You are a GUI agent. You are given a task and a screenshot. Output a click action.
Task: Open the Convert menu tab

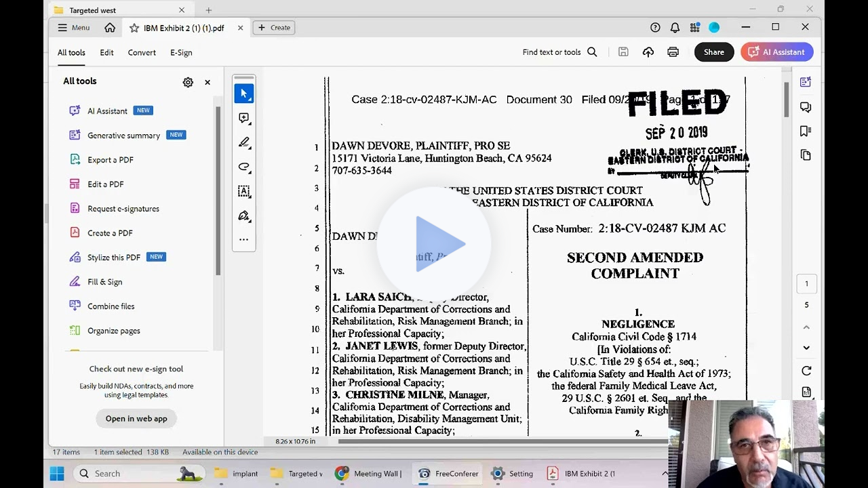(142, 52)
